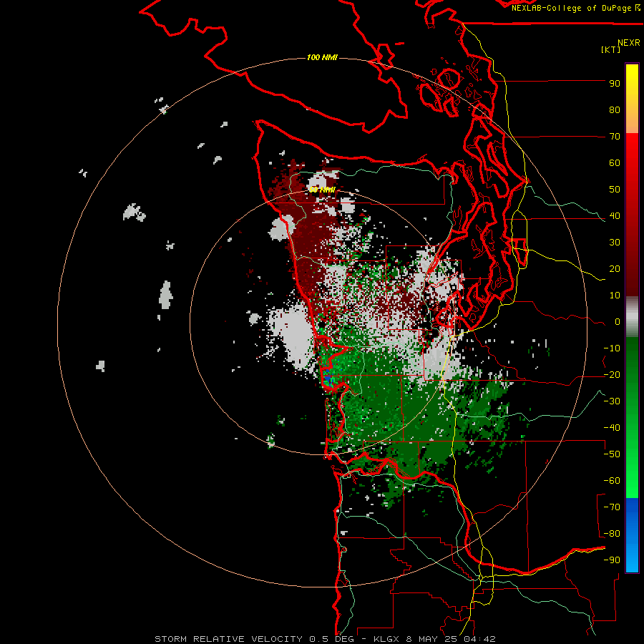Click the -20 scale label
Screen dimensions: 644x644
coord(612,375)
